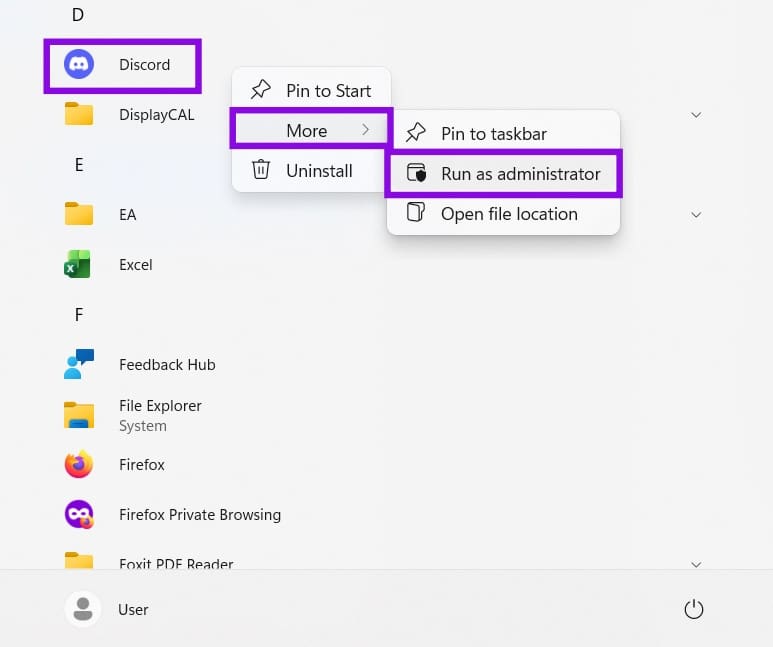Open the Discord app icon
This screenshot has width=773, height=647.
tap(79, 65)
